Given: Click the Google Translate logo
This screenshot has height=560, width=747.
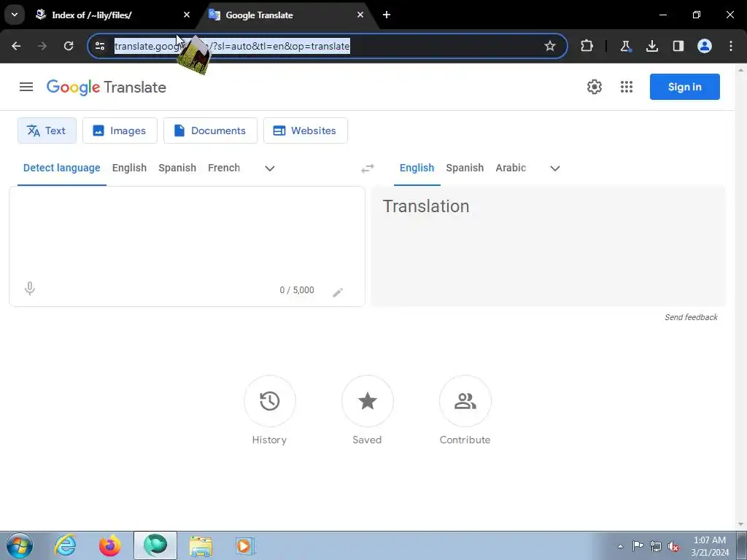Looking at the screenshot, I should (x=107, y=87).
